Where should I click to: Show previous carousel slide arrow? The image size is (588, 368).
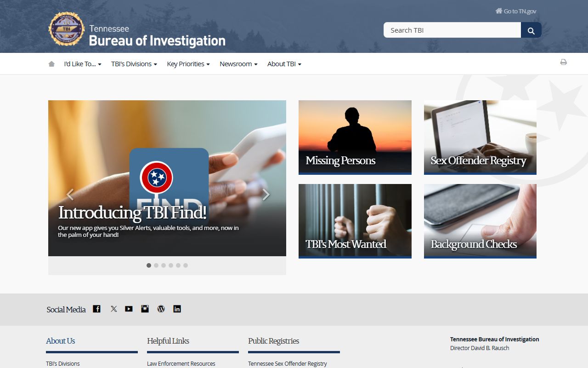pos(70,195)
